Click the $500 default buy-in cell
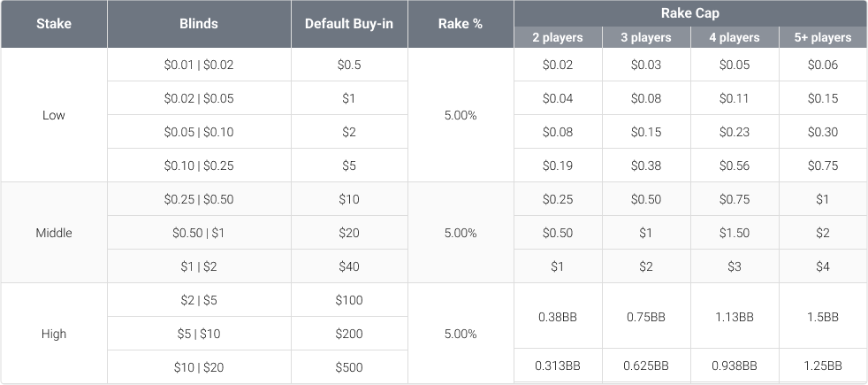The image size is (868, 385). (x=349, y=367)
